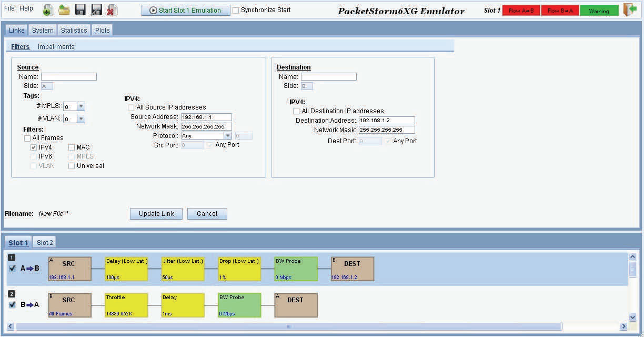Switch to Slot 2 tab
The width and height of the screenshot is (644, 337).
[45, 243]
